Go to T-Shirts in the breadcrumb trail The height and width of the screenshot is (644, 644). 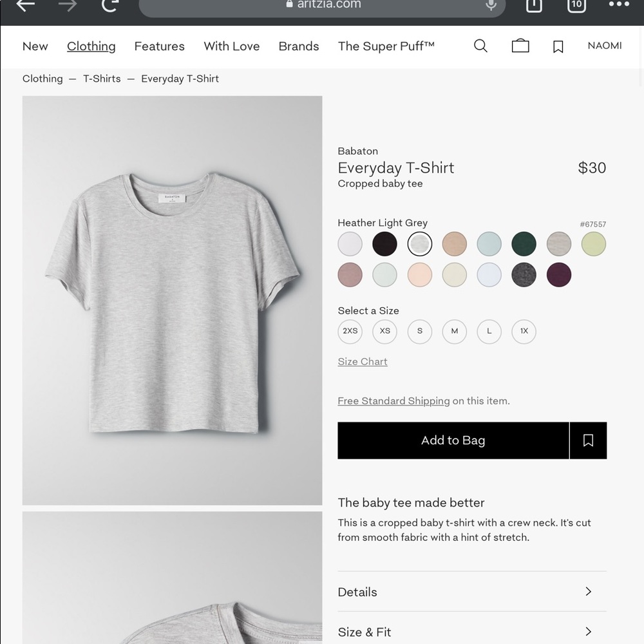(102, 78)
